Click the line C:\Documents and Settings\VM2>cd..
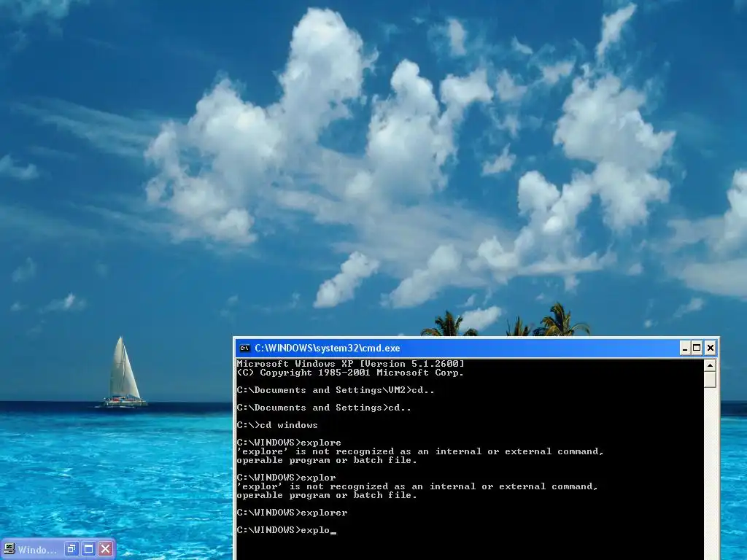Image resolution: width=747 pixels, height=560 pixels. coord(336,390)
